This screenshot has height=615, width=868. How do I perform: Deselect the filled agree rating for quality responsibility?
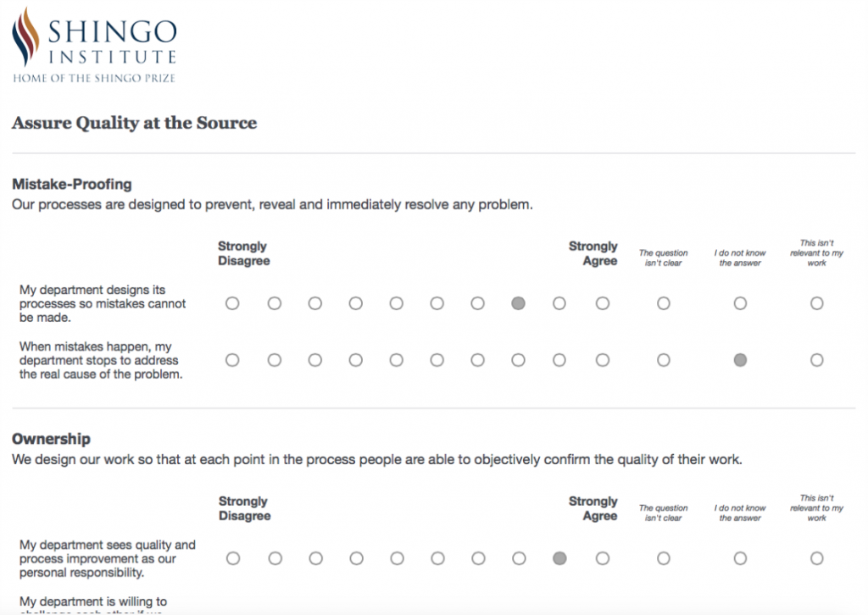(559, 558)
